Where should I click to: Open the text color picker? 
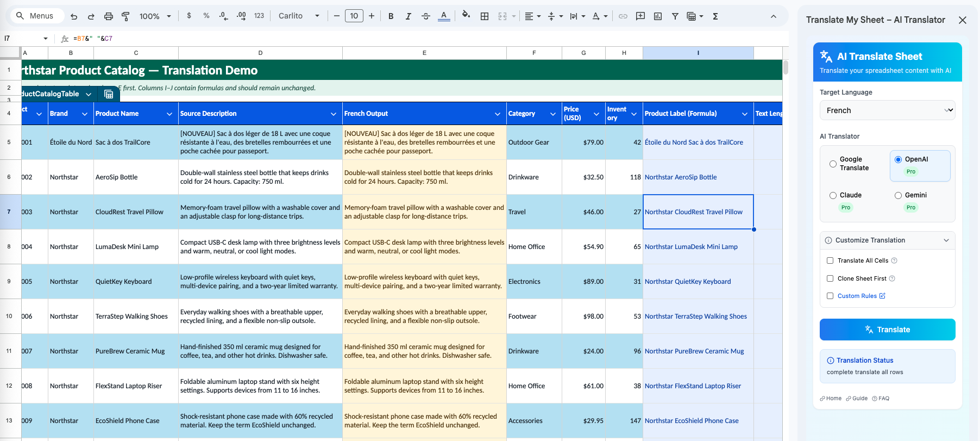coord(444,16)
